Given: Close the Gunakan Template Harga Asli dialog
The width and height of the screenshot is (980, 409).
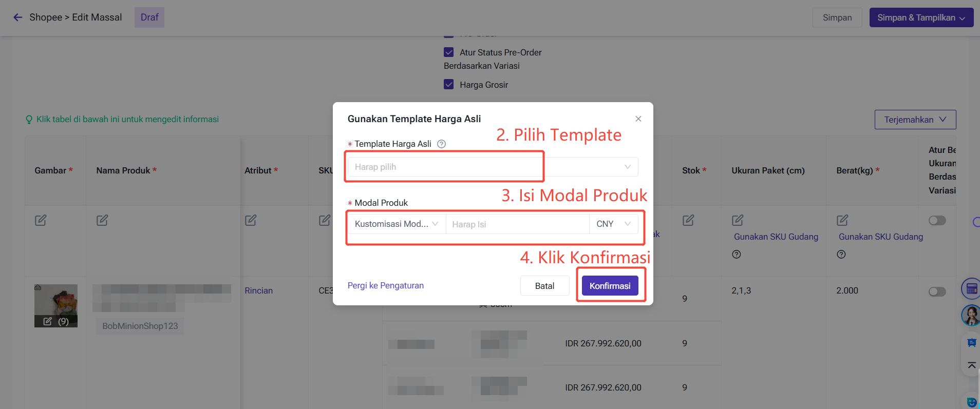Looking at the screenshot, I should pos(638,119).
